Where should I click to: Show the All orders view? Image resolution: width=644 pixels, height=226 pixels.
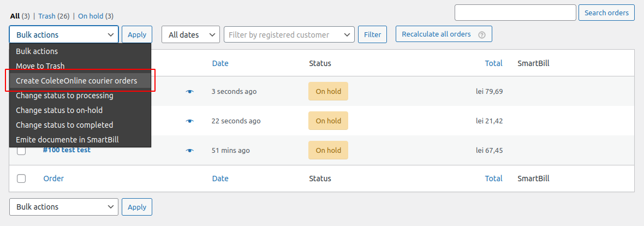pos(15,16)
